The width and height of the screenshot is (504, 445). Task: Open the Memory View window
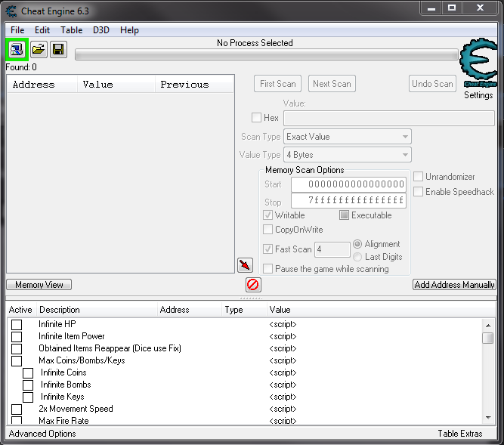(x=39, y=285)
